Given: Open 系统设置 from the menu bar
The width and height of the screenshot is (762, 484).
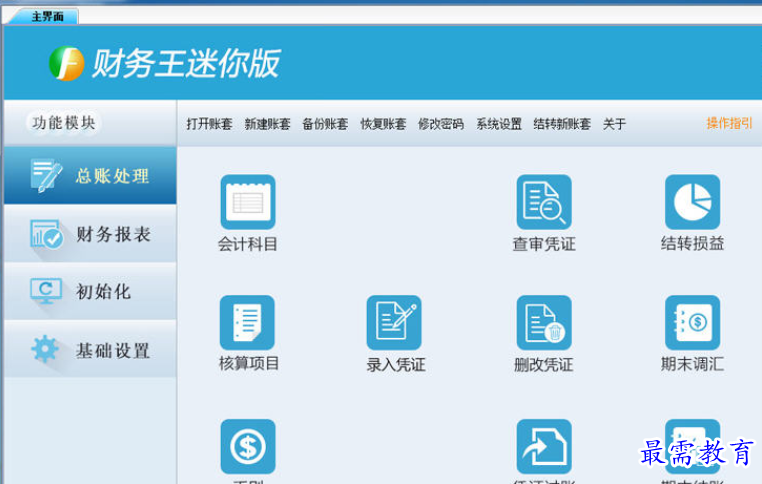Looking at the screenshot, I should (x=499, y=124).
